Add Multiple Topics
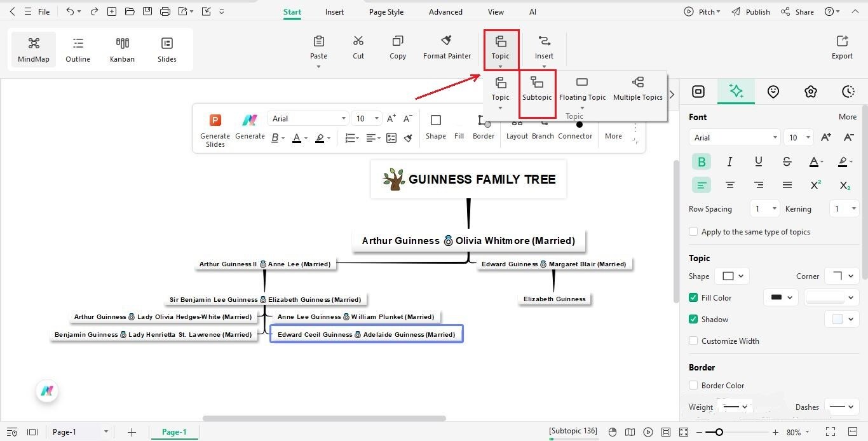This screenshot has height=441, width=868. [x=638, y=89]
